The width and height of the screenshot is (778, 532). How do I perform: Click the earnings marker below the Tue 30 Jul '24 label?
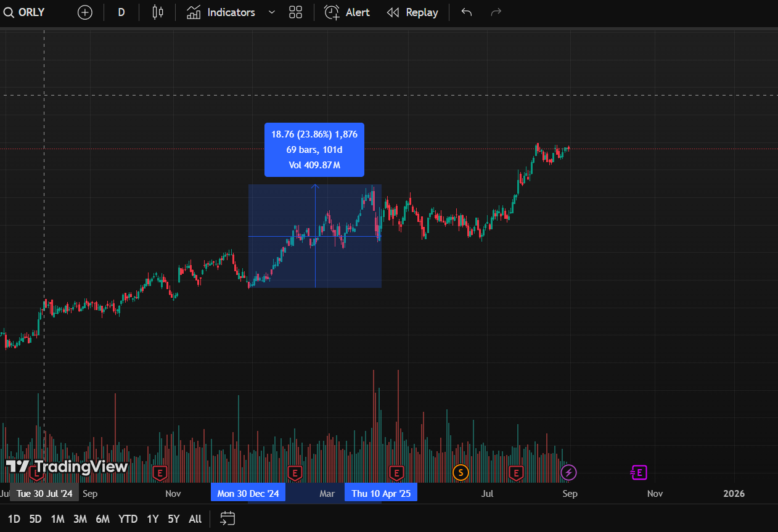(37, 473)
